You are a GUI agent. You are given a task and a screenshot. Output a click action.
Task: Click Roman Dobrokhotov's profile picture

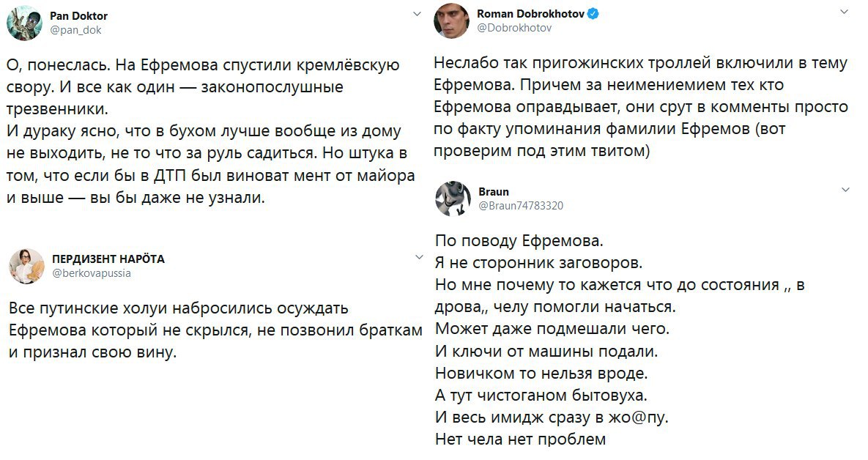click(x=454, y=20)
